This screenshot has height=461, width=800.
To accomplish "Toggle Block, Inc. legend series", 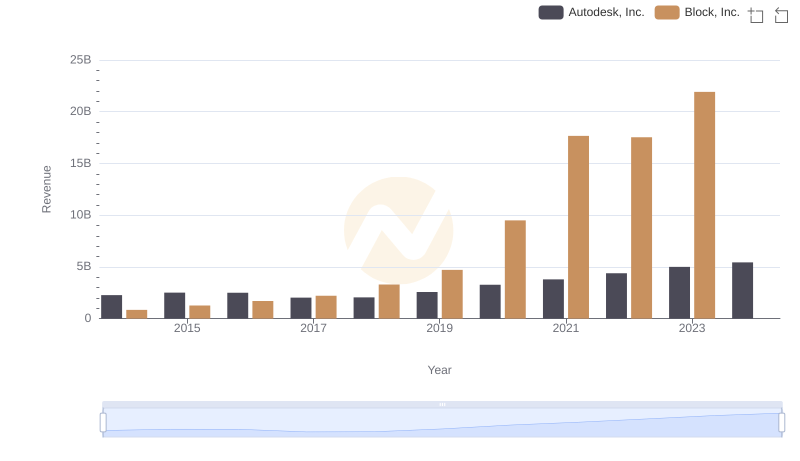I will click(x=697, y=12).
